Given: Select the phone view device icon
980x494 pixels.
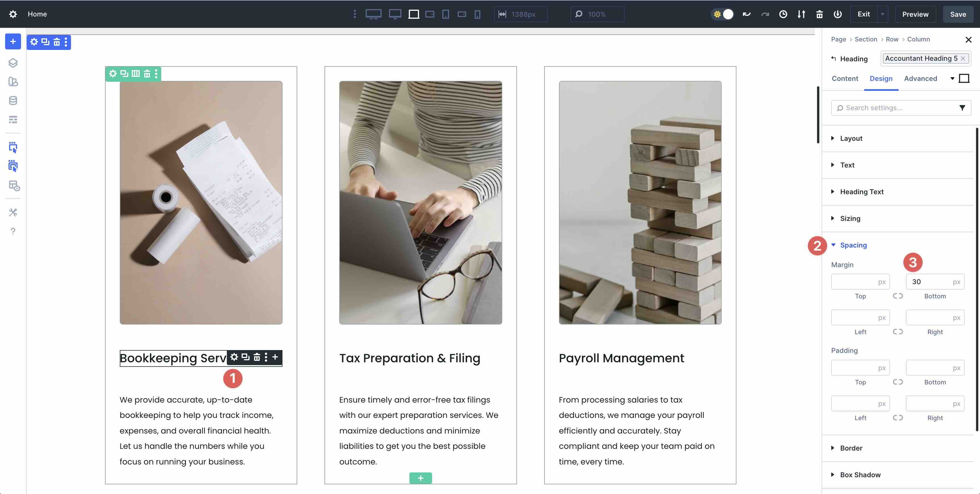Looking at the screenshot, I should (478, 14).
